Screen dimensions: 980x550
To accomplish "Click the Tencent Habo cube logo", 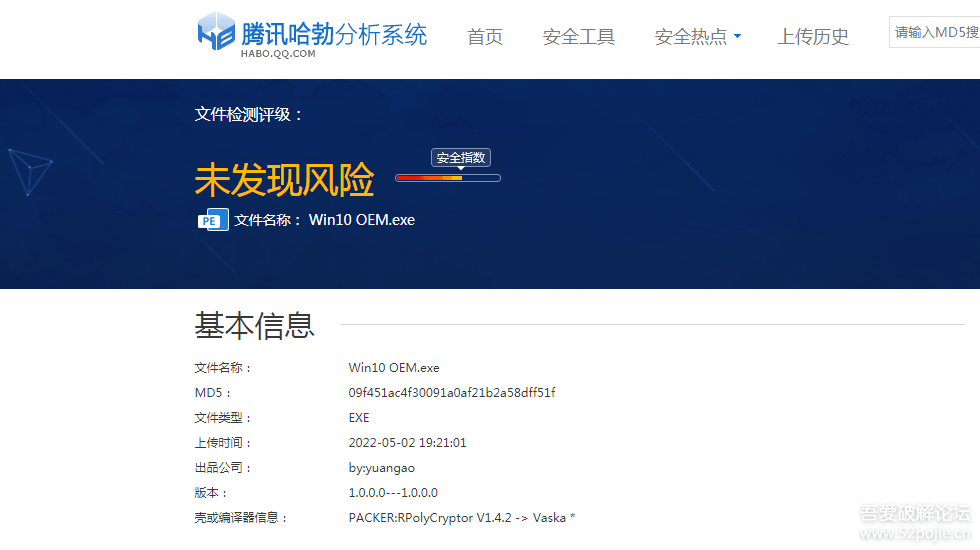I will [x=216, y=31].
